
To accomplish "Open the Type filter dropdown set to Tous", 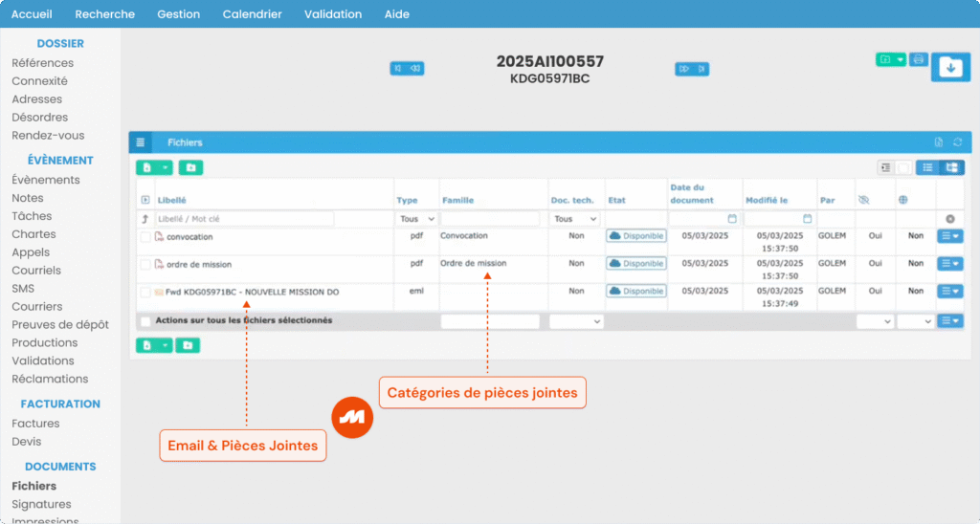I will [x=417, y=219].
